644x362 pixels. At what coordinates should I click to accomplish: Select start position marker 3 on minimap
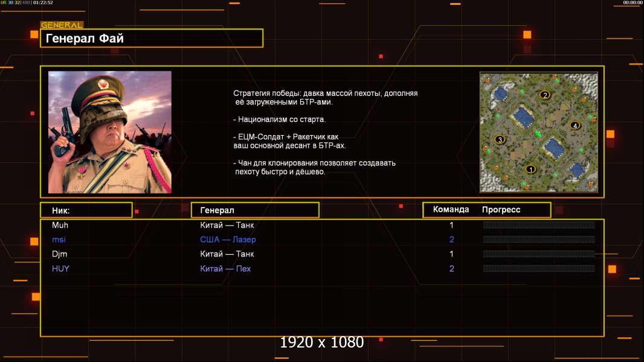[x=500, y=140]
